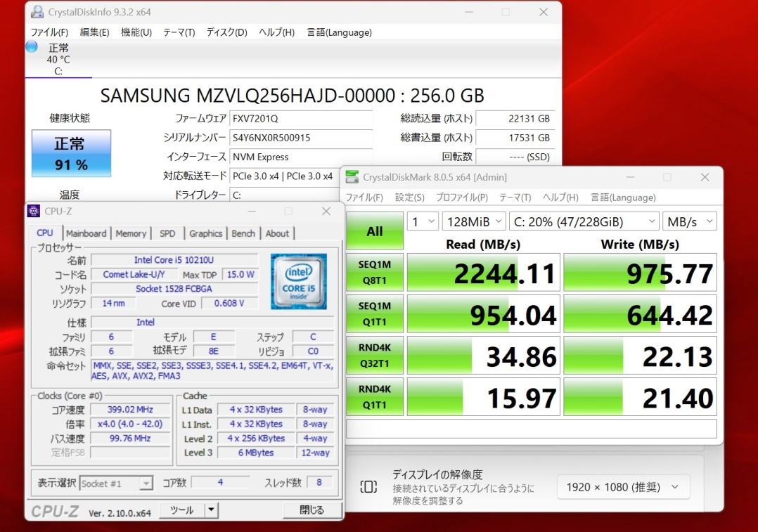Click total host reads value 22131 GB
Image resolution: width=758 pixels, height=532 pixels.
coord(515,118)
